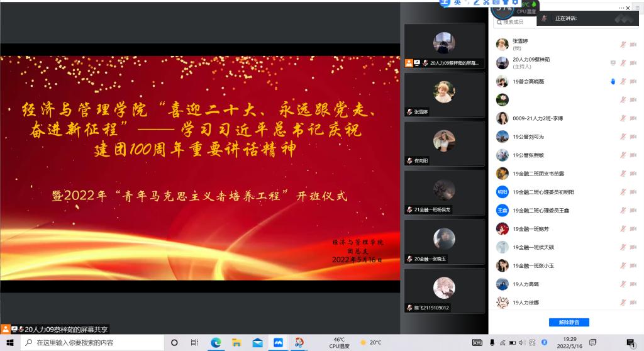
Task: Click screen share icon beside 20人力09蔡梓茹
Action: click(x=613, y=63)
